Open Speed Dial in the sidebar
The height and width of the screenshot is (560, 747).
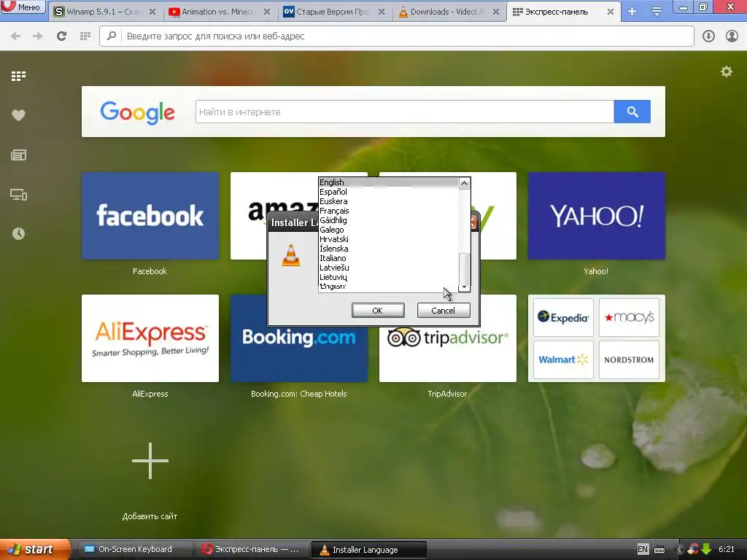(18, 76)
